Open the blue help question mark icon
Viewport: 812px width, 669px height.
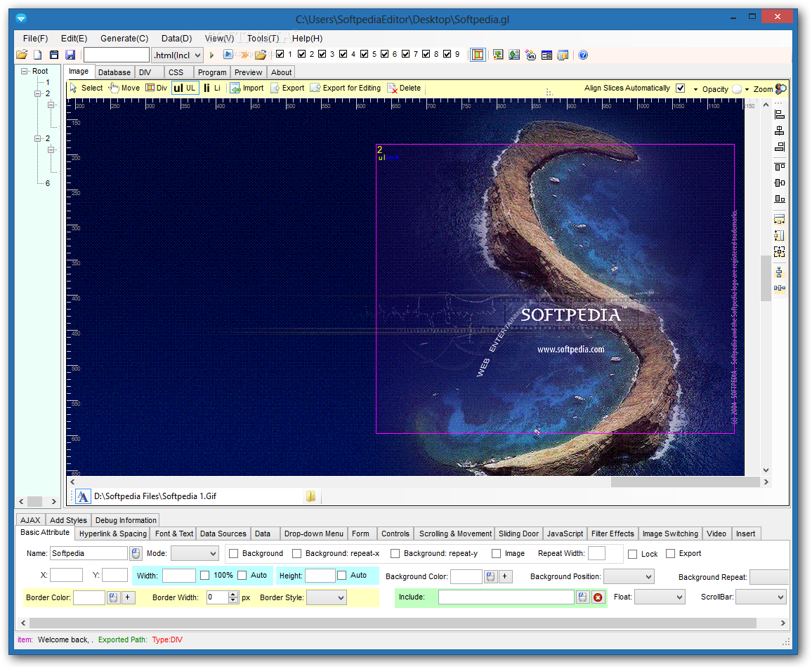click(583, 55)
